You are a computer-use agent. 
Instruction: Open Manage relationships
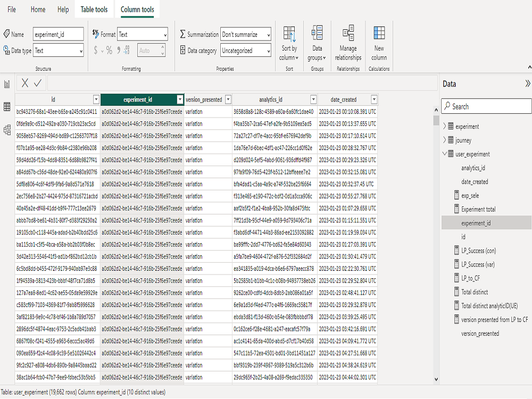(x=348, y=44)
